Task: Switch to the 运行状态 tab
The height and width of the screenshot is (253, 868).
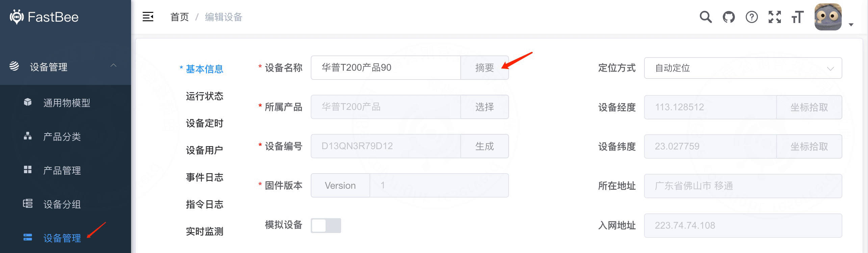Action: tap(204, 96)
